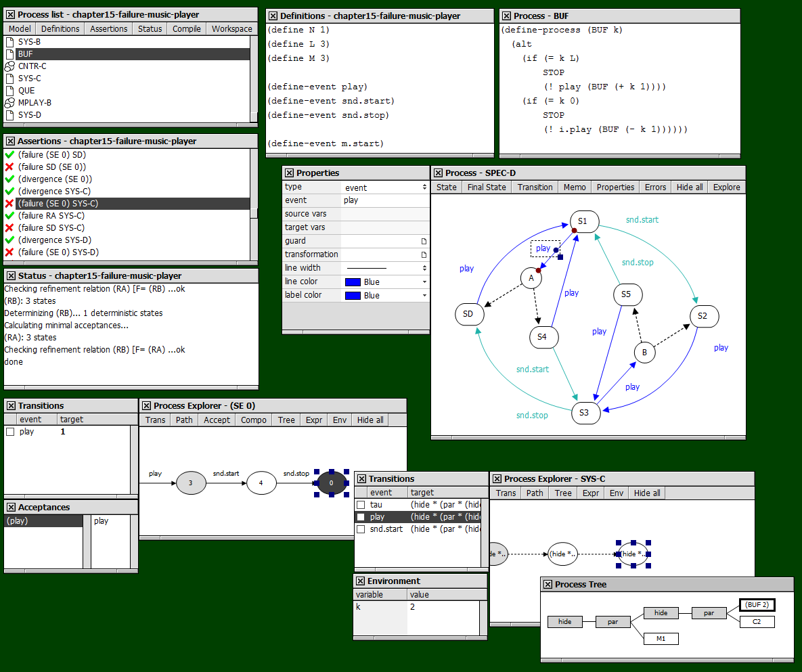Check the tau transition checkbox
The height and width of the screenshot is (672, 802).
click(x=361, y=505)
